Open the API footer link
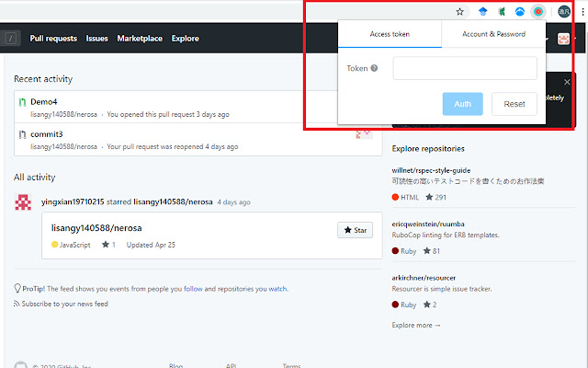This screenshot has width=588, height=368. [231, 366]
